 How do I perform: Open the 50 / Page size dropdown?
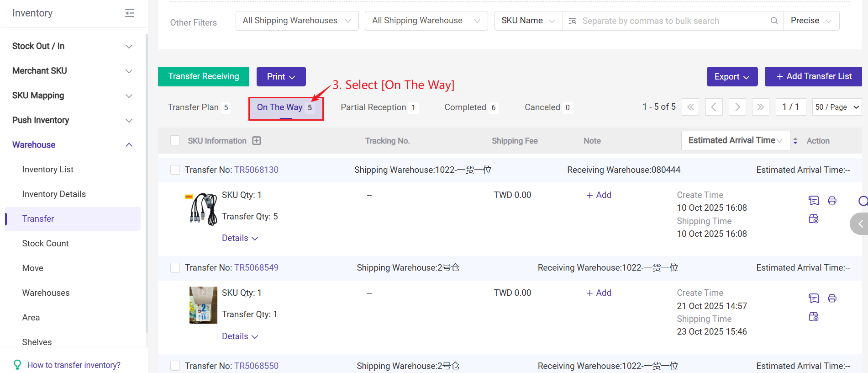click(x=836, y=107)
